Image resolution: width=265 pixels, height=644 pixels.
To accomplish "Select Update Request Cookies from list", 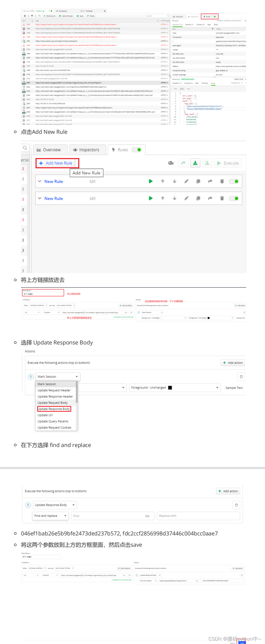I will pyautogui.click(x=54, y=428).
